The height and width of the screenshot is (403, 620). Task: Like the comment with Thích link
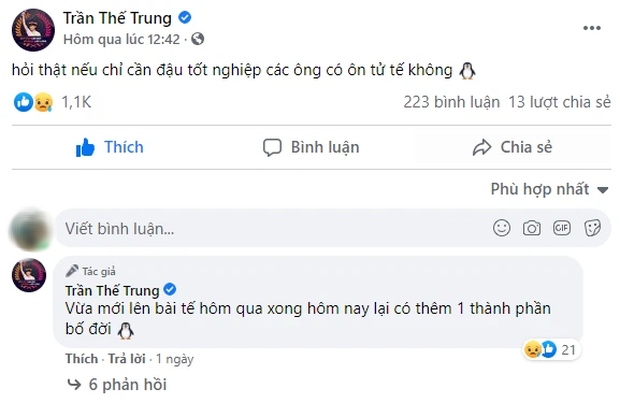(82, 358)
